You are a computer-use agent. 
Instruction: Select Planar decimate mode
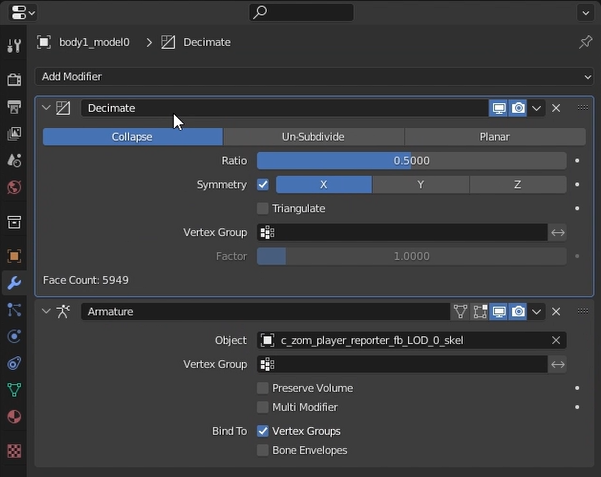494,137
